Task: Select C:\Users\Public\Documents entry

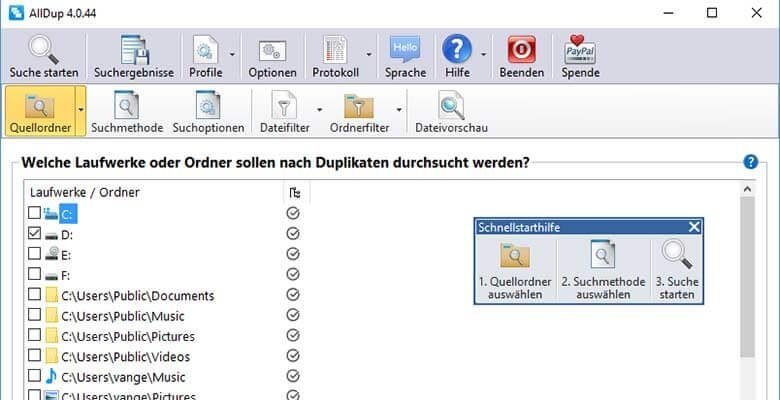Action: [x=138, y=296]
